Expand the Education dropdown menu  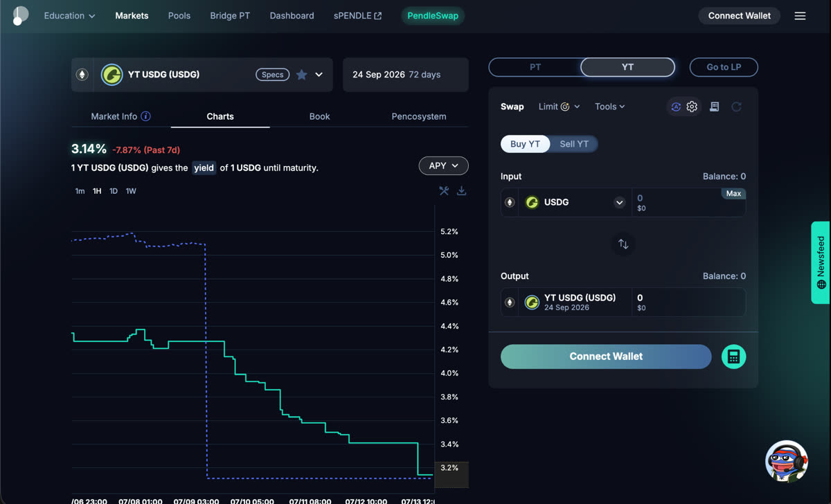point(70,16)
